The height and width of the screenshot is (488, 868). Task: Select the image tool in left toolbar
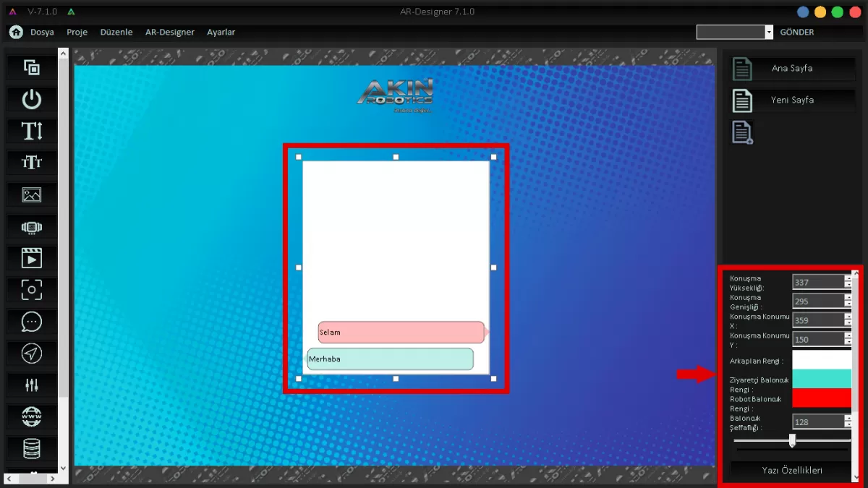(32, 194)
